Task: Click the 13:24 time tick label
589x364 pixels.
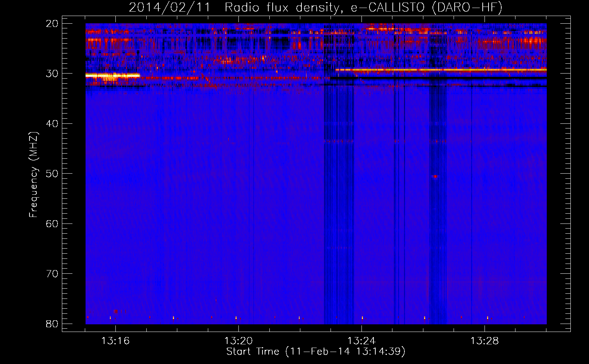Action: point(361,341)
